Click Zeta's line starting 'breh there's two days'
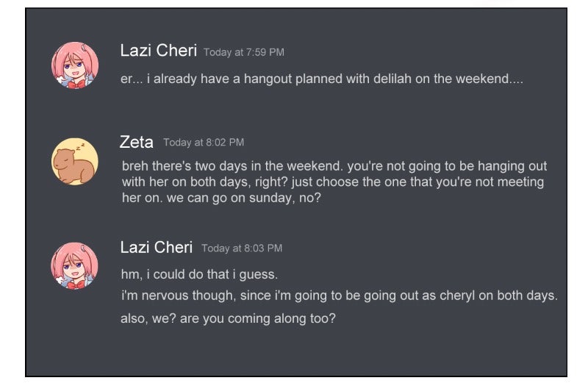This screenshot has height=386, width=588. [334, 166]
